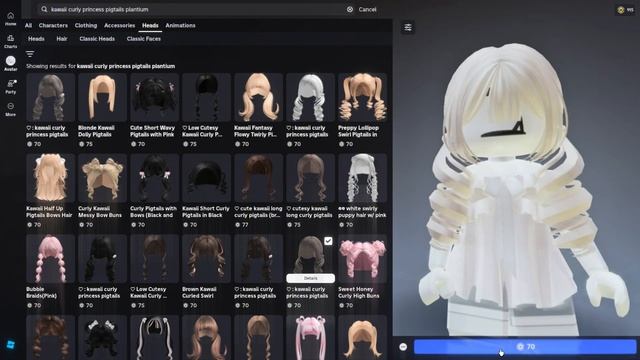640x360 pixels.
Task: Switch to the Characters tab
Action: (x=53, y=25)
